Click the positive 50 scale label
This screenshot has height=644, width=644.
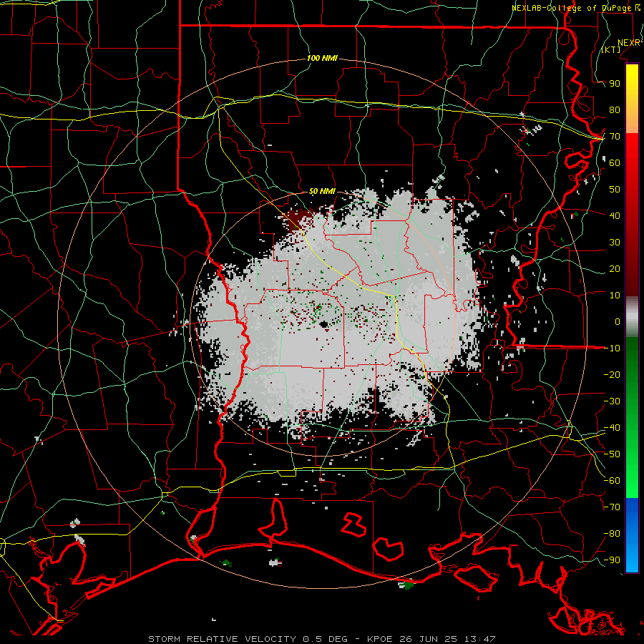[x=615, y=190]
